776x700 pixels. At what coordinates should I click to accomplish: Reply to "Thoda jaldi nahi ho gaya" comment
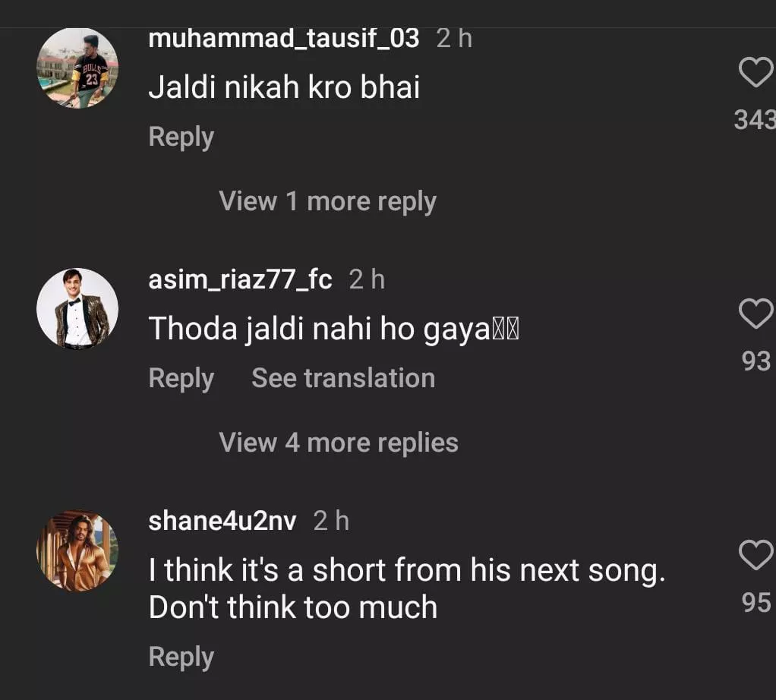click(x=181, y=378)
